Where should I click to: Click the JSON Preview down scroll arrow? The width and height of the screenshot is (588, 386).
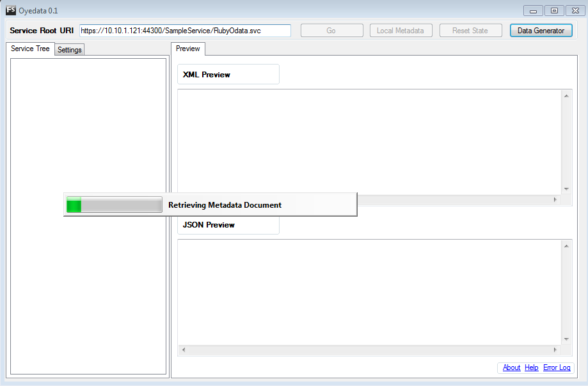tap(566, 339)
